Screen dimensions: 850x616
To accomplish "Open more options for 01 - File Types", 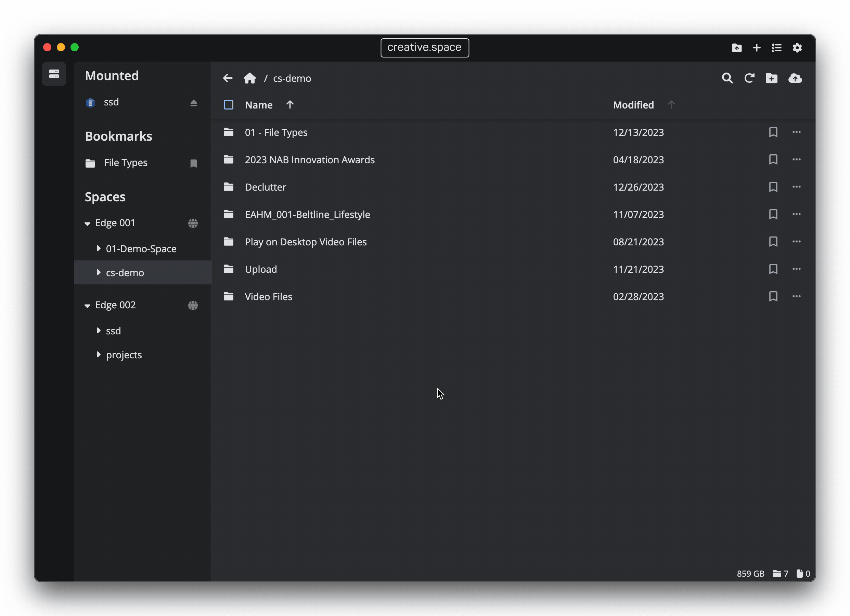I will 796,132.
